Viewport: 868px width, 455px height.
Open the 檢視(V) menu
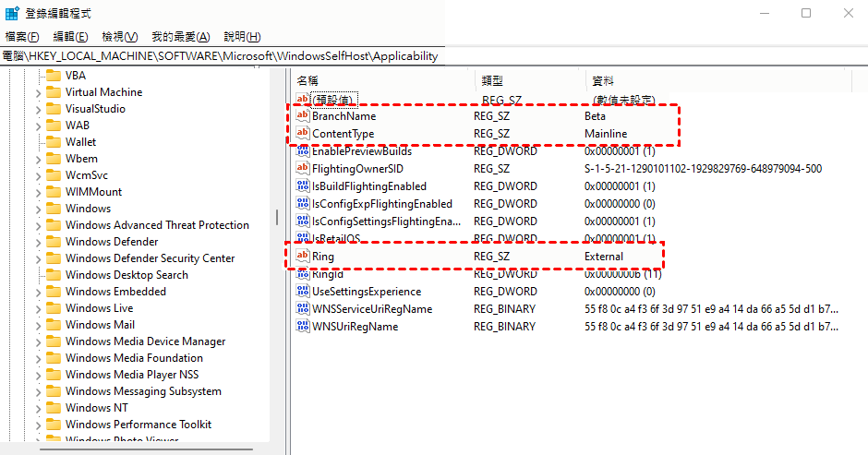(119, 37)
